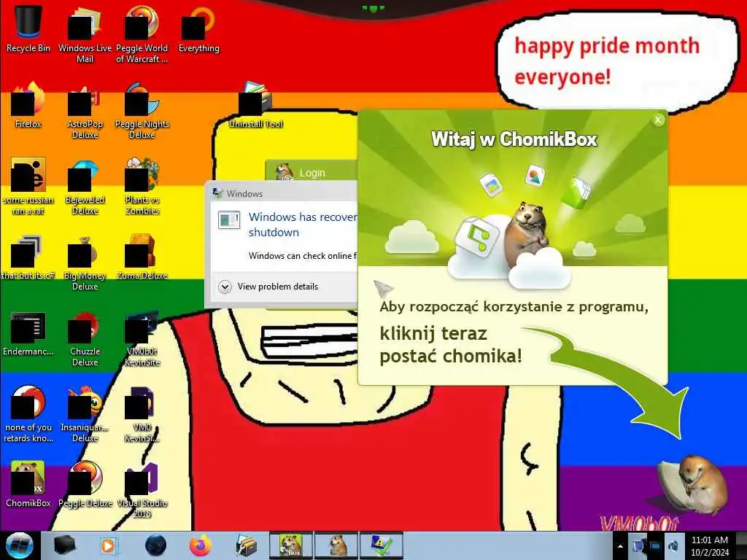Select the AstroPop Deluxe desktop icon

click(x=85, y=111)
